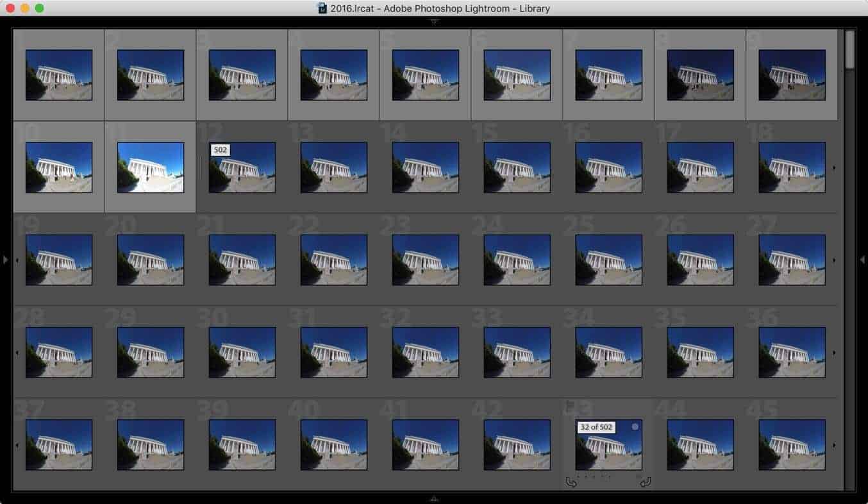Select the overexposed photo thumbnail number 11
868x504 pixels.
(x=151, y=167)
